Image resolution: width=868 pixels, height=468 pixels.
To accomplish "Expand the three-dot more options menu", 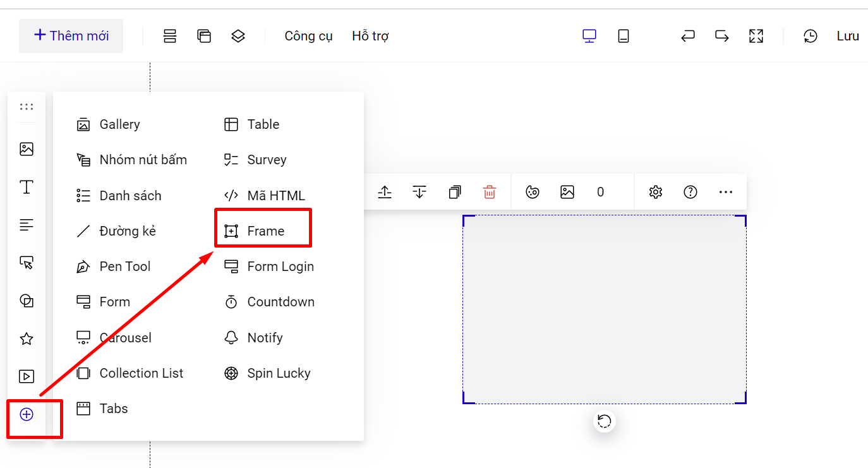I will pyautogui.click(x=726, y=192).
